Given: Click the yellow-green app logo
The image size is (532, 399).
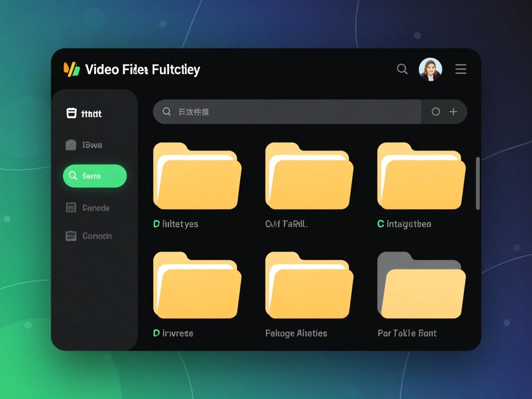Looking at the screenshot, I should 72,69.
